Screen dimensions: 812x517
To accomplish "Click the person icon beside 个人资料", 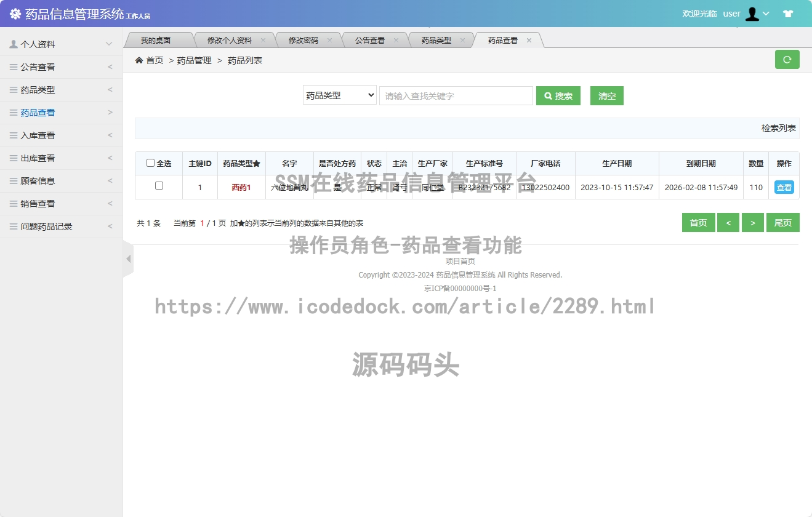I will tap(14, 44).
